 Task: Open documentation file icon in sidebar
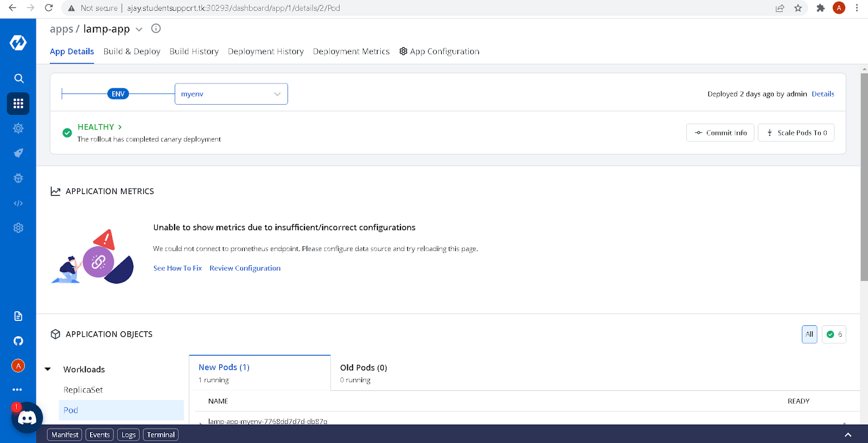18,316
